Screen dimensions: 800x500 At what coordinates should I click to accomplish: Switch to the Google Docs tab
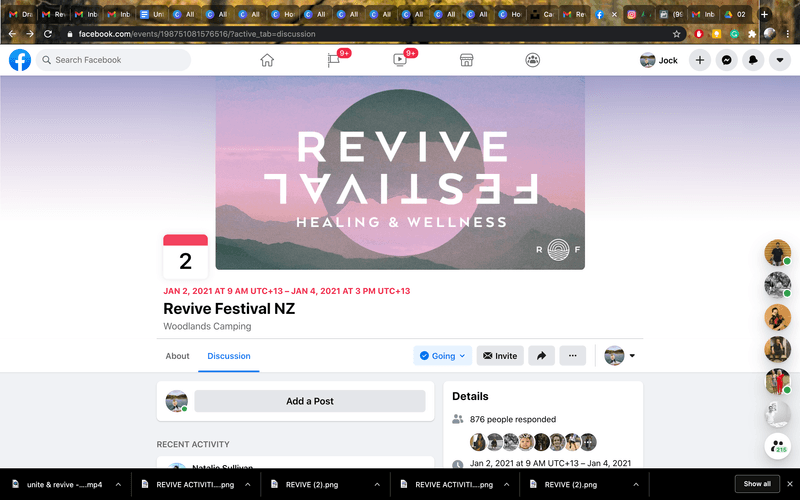click(152, 14)
